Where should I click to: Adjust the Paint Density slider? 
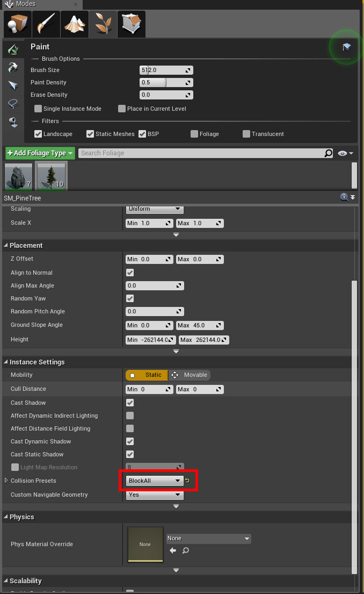coord(166,82)
